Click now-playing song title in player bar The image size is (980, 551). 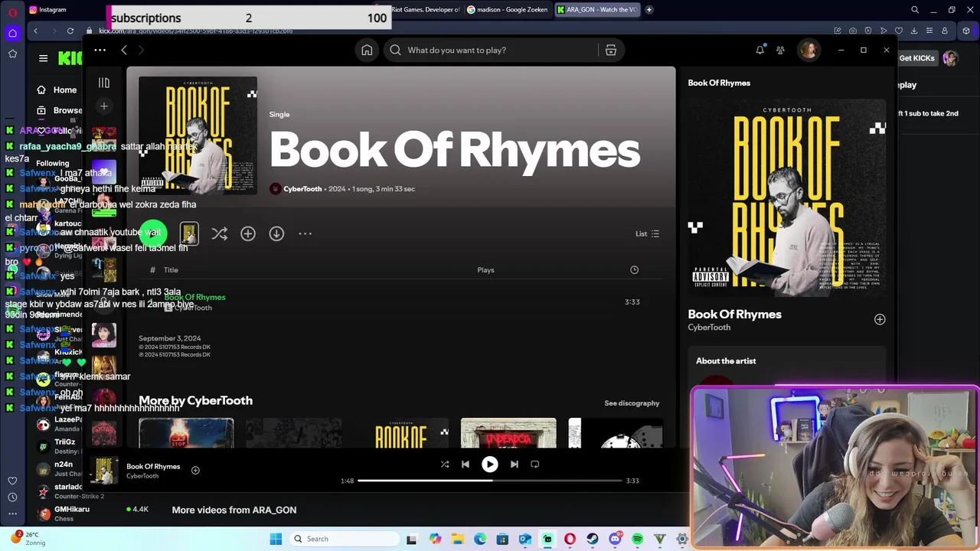[153, 466]
